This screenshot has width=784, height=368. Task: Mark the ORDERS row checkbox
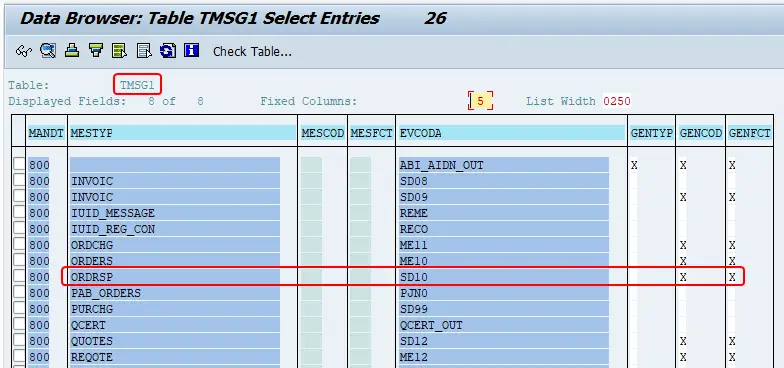coord(19,261)
